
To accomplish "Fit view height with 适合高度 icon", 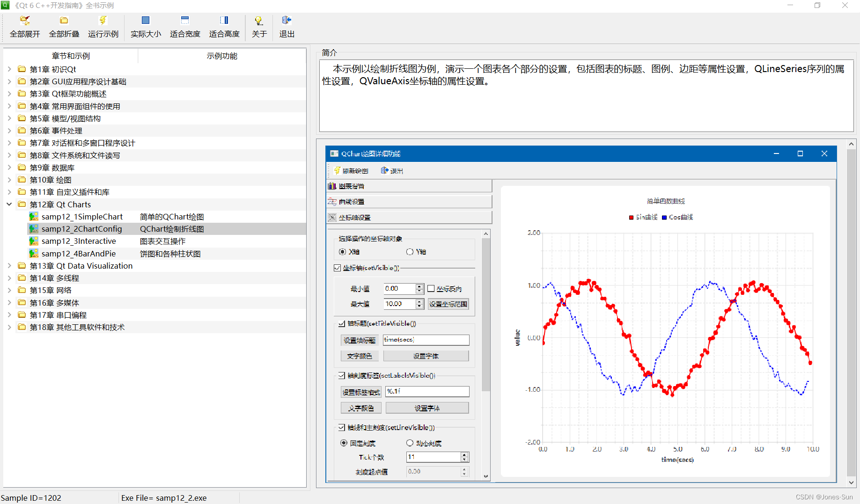I will (224, 20).
